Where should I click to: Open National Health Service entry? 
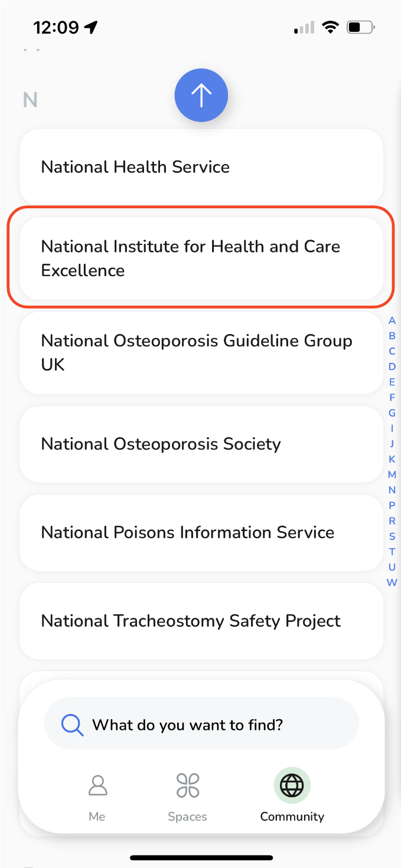[x=201, y=167]
